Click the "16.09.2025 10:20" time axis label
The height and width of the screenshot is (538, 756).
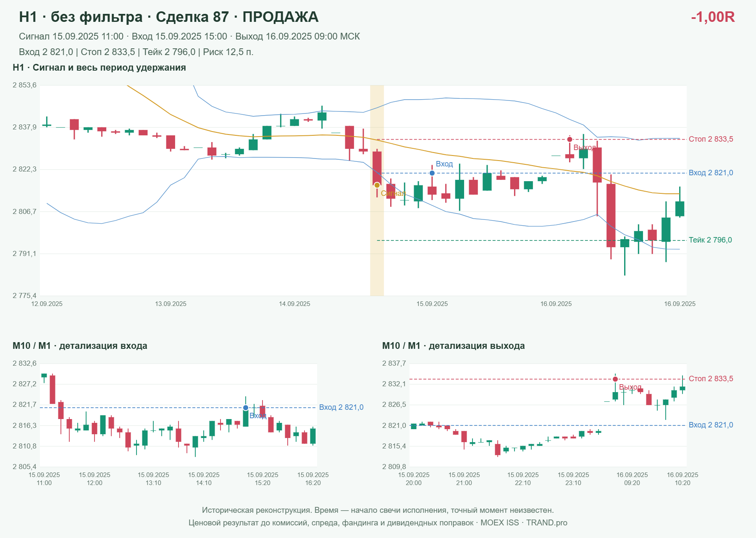(682, 479)
